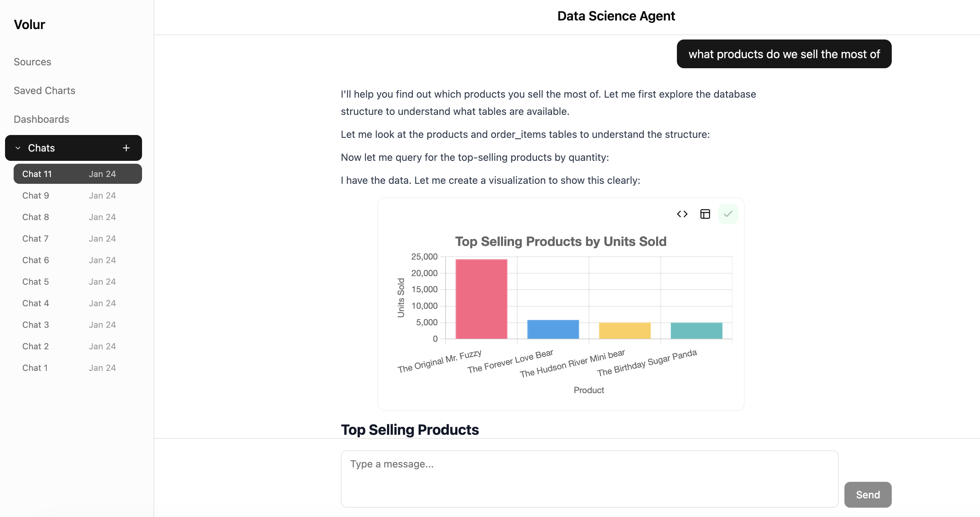Click the blue Forever Love Bear bar

point(553,329)
